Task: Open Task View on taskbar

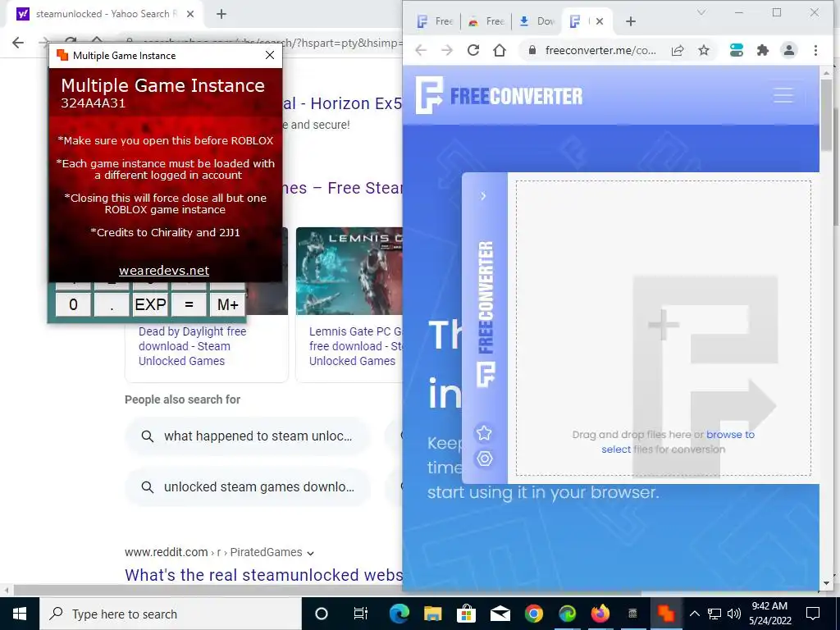Action: (361, 614)
